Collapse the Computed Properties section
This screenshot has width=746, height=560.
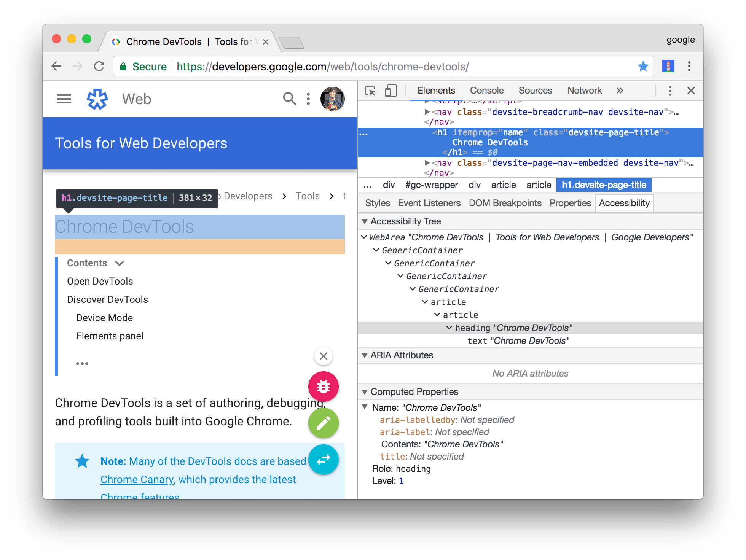(367, 392)
